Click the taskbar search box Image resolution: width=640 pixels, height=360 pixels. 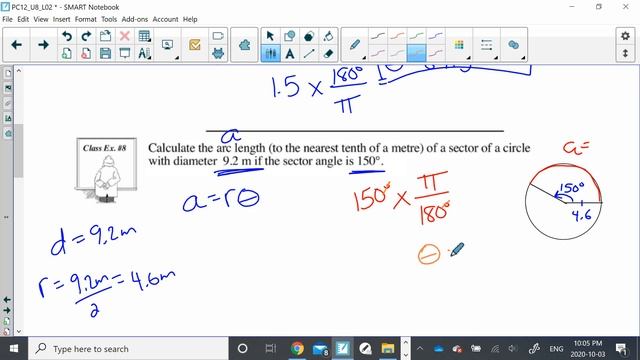[x=128, y=349]
